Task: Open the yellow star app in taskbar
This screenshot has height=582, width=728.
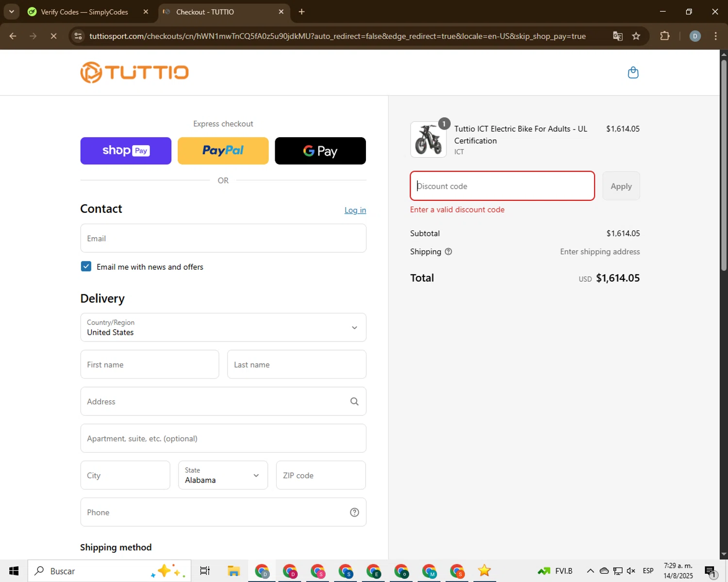Action: click(484, 571)
